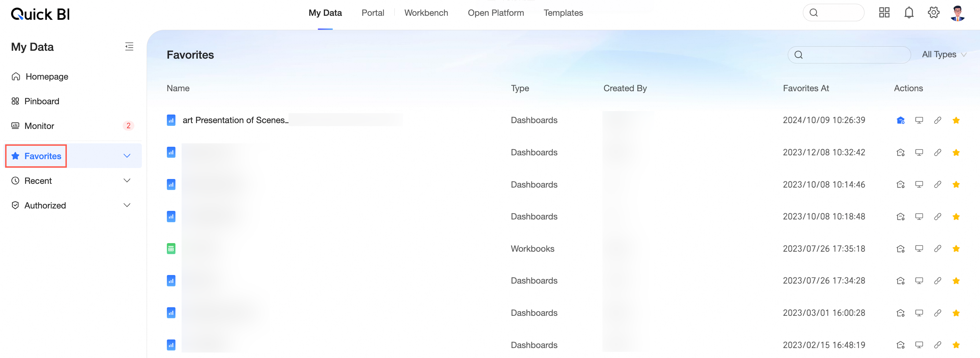Expand the Favorites chevron in sidebar
The height and width of the screenshot is (358, 980).
point(127,156)
